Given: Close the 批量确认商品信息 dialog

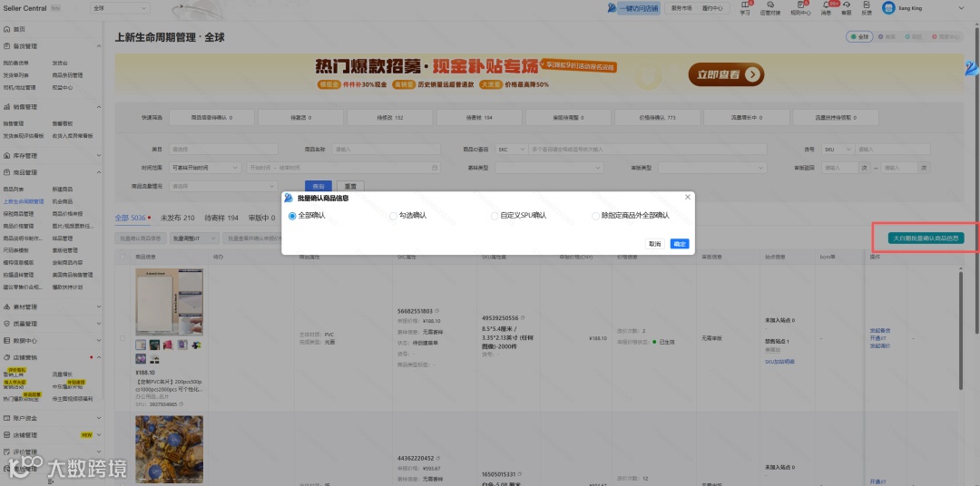Looking at the screenshot, I should 688,197.
